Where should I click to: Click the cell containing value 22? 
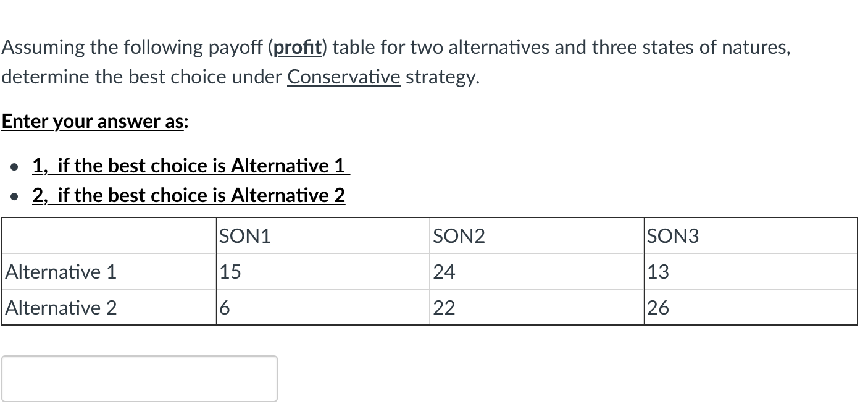coord(444,308)
